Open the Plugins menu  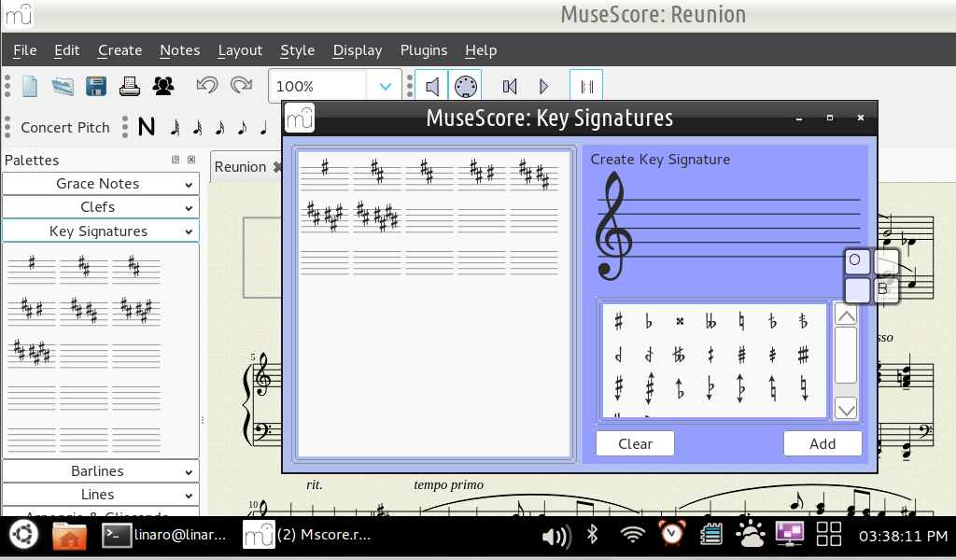tap(424, 50)
